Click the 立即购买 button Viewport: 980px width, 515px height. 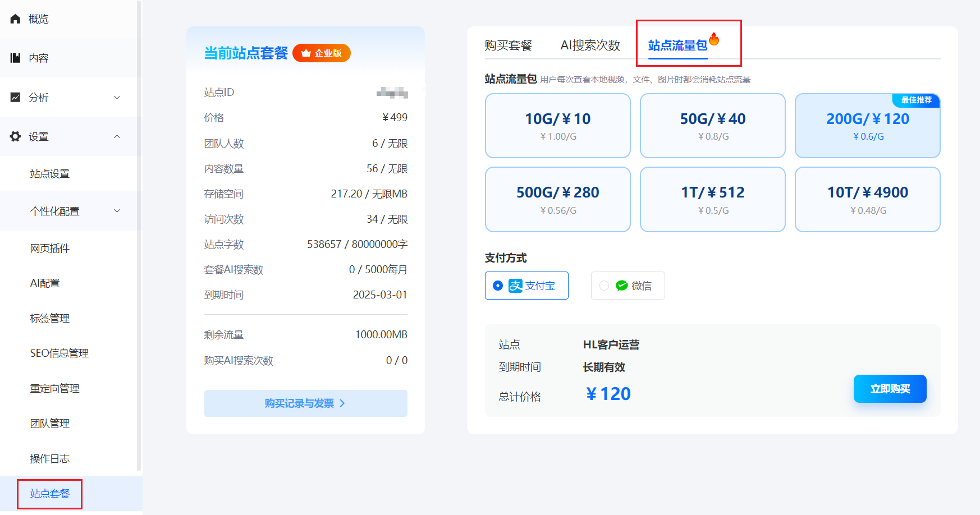890,389
